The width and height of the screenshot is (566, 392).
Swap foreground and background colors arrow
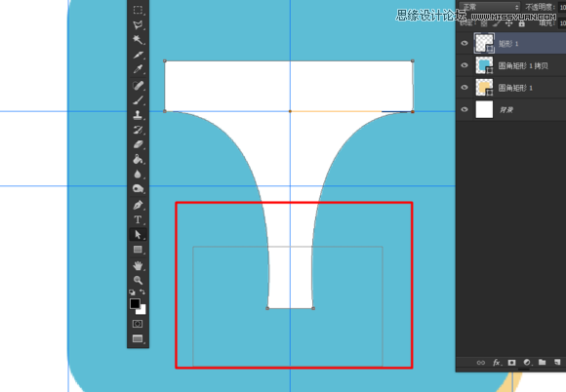142,292
